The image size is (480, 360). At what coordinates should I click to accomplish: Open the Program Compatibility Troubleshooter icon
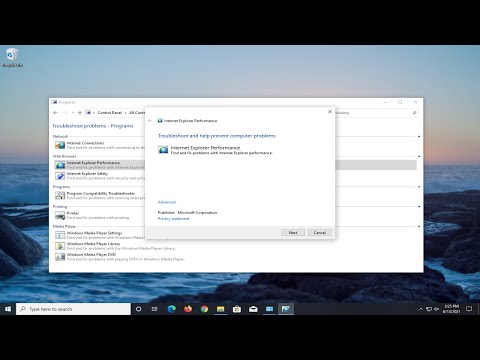pyautogui.click(x=60, y=195)
